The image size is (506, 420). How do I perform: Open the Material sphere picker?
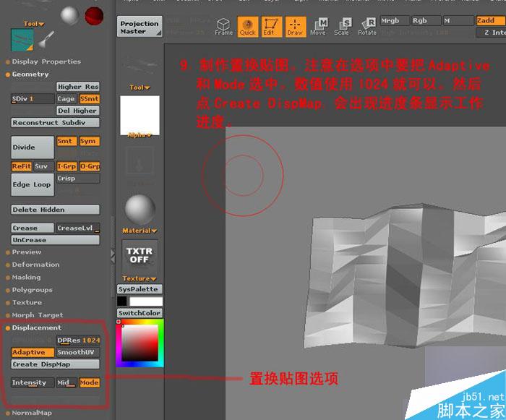[140, 210]
